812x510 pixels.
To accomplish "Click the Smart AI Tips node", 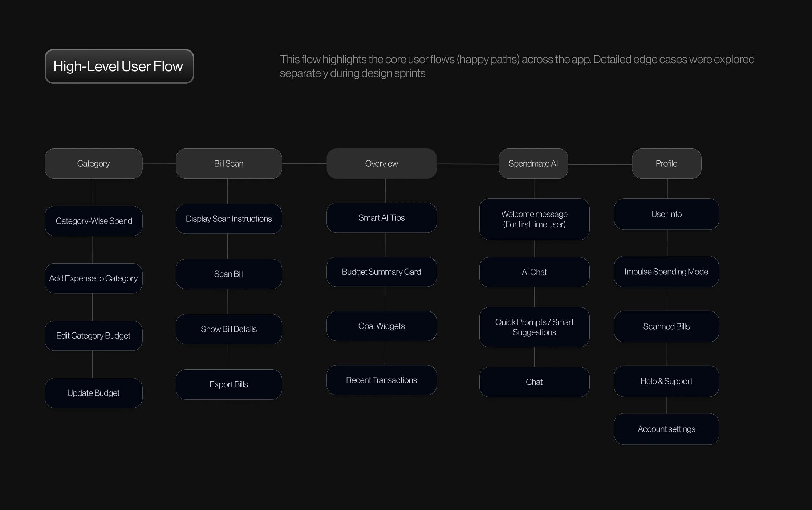I will [381, 218].
